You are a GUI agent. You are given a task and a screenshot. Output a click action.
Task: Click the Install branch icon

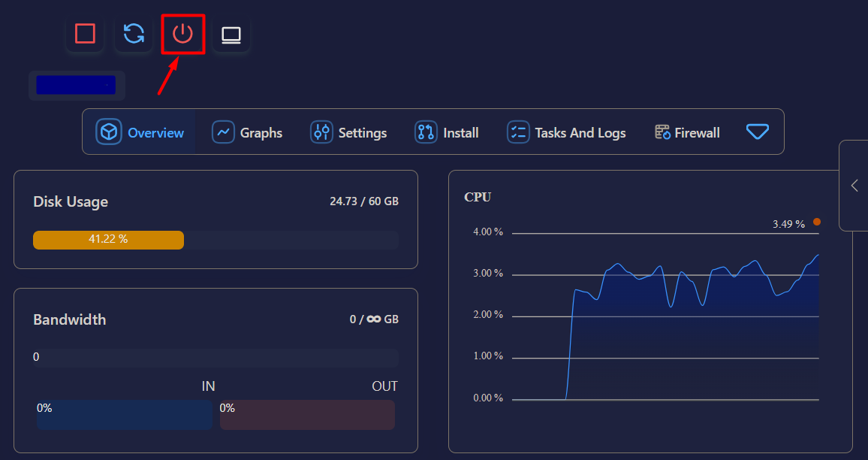(x=426, y=132)
